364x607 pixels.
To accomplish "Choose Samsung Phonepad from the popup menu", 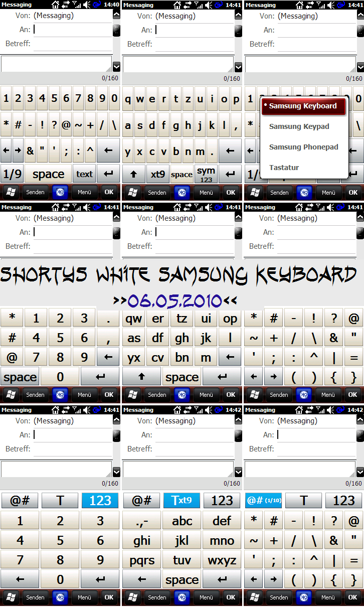I will (303, 147).
